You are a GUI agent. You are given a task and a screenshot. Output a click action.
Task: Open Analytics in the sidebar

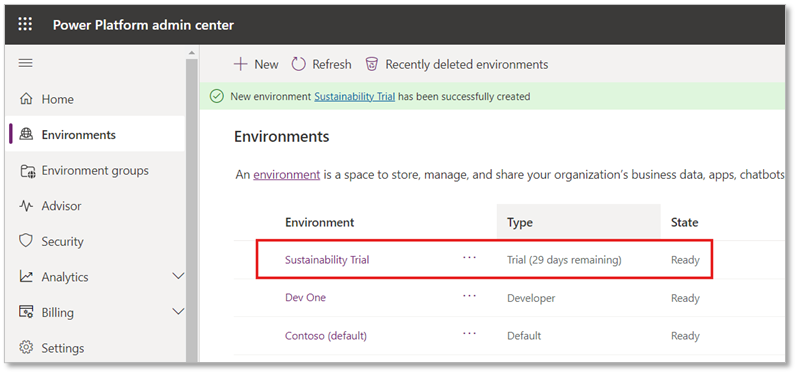65,277
